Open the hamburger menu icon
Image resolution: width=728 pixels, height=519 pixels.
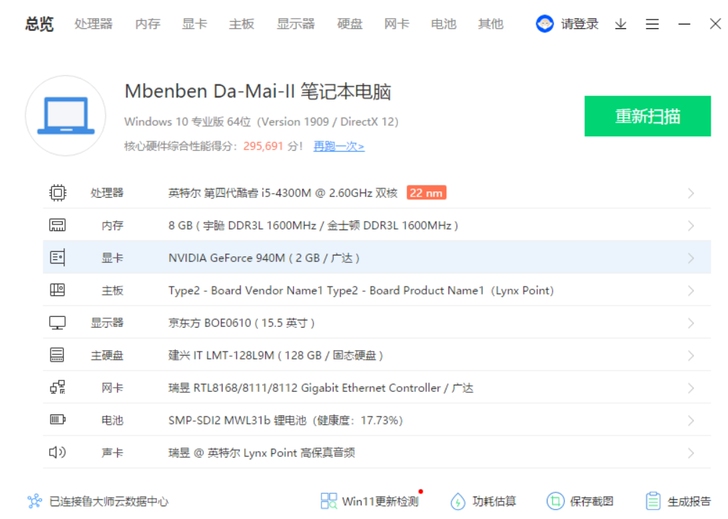pyautogui.click(x=652, y=24)
